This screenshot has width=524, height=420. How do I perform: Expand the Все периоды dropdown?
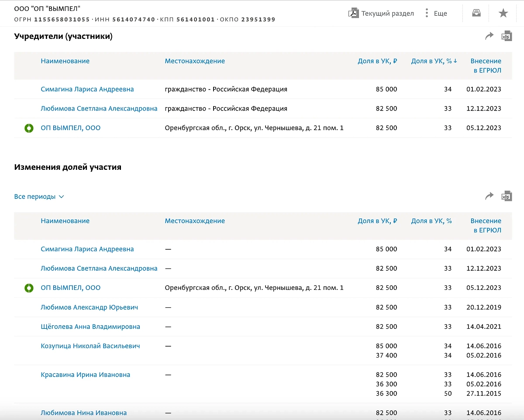pyautogui.click(x=39, y=196)
